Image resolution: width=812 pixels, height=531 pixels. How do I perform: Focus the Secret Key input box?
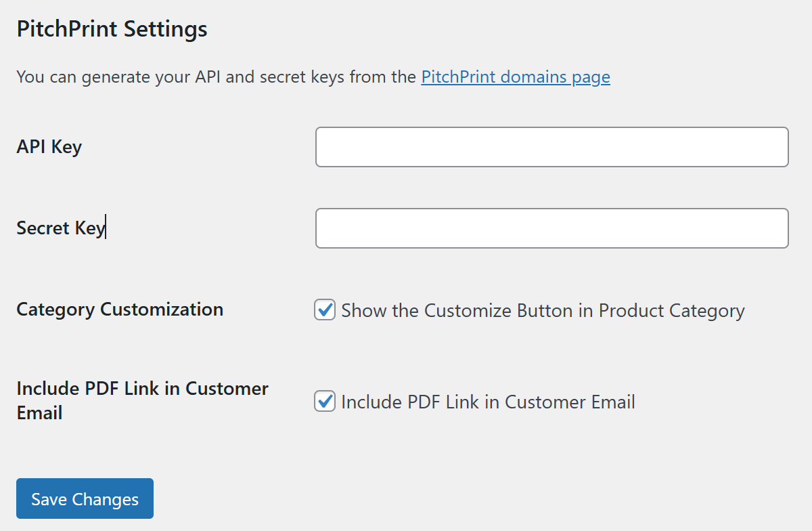551,228
